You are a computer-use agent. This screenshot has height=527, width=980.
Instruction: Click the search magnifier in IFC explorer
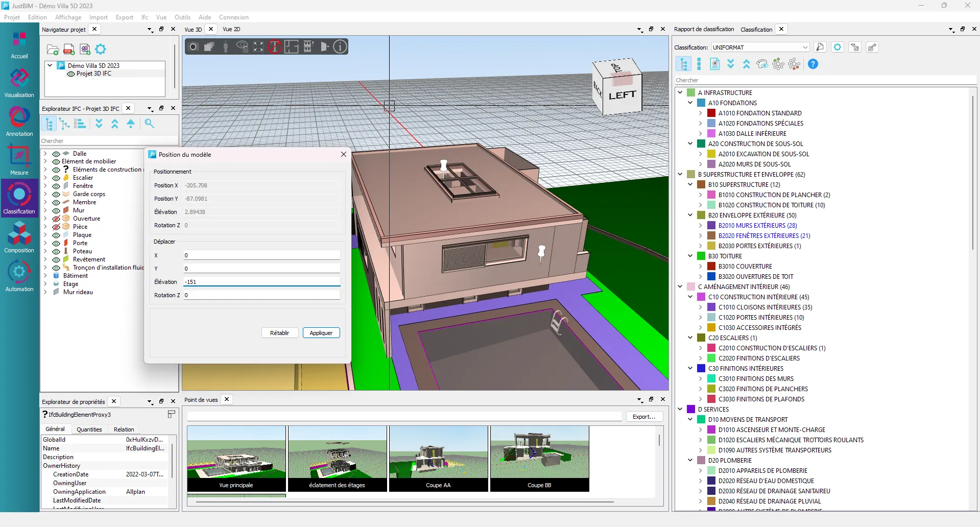[149, 124]
